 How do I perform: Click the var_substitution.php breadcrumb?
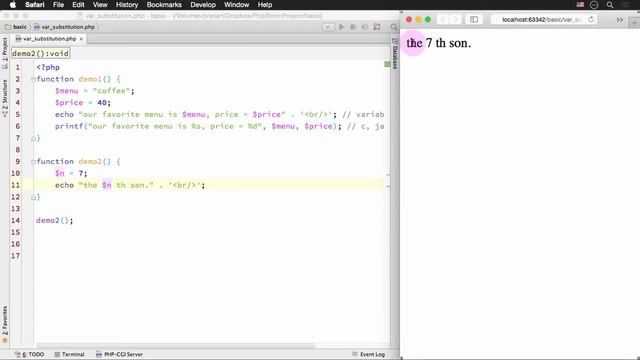64,27
